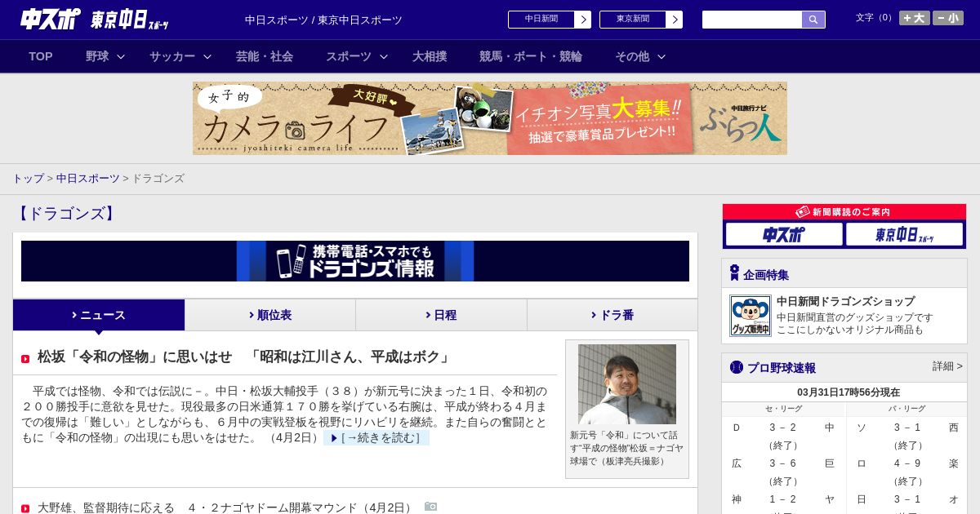Click the arrow beside 東京新聞
This screenshot has height=514, width=980.
point(675,20)
